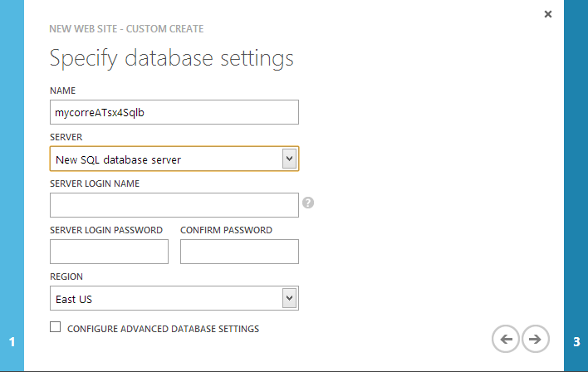Close the Custom Create dialog

[547, 14]
